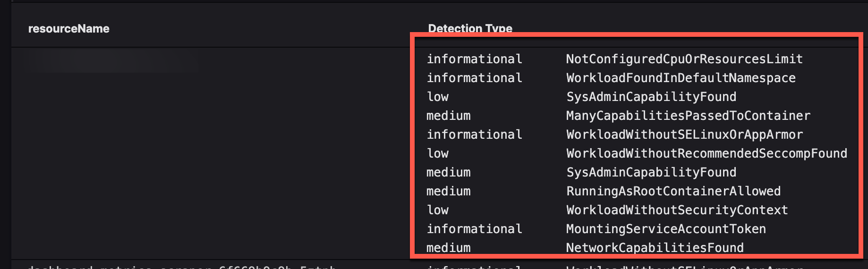868x269 pixels.
Task: Click the resourceName column header
Action: [x=69, y=29]
